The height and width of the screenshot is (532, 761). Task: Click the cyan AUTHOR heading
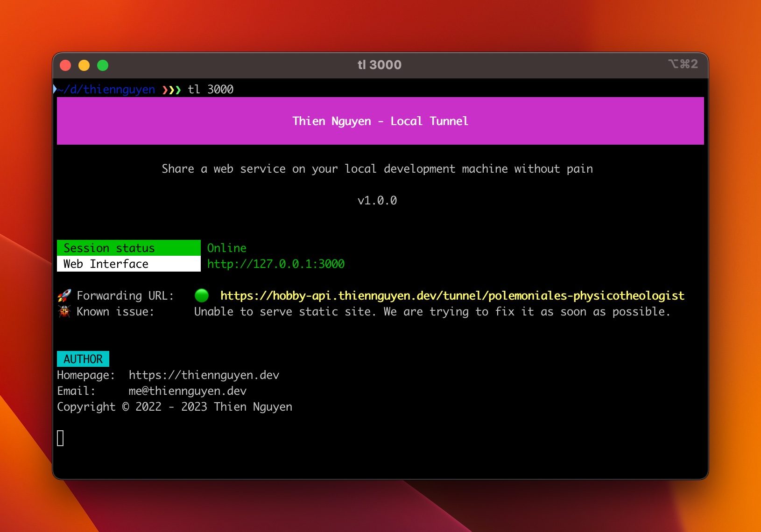pyautogui.click(x=83, y=359)
